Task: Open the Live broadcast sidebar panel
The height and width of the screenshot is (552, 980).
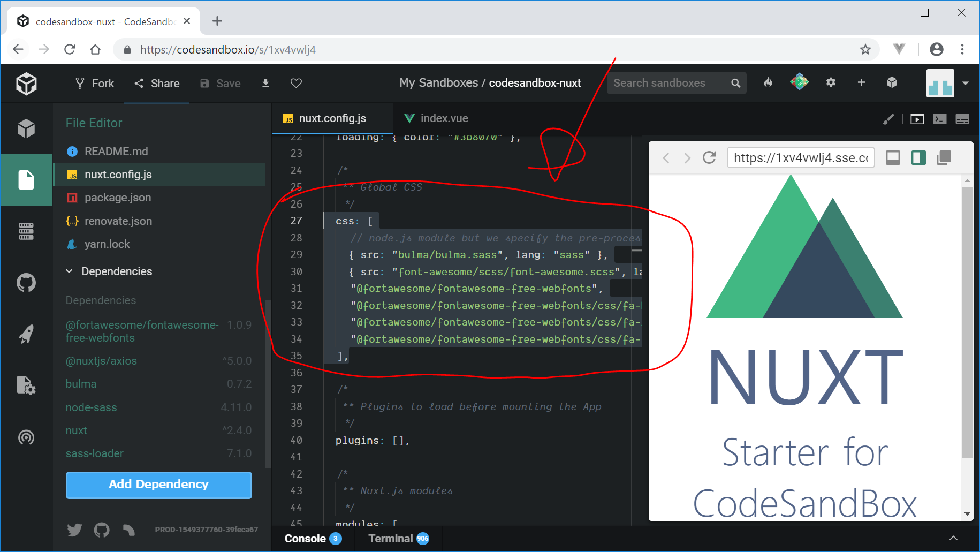Action: click(x=26, y=437)
